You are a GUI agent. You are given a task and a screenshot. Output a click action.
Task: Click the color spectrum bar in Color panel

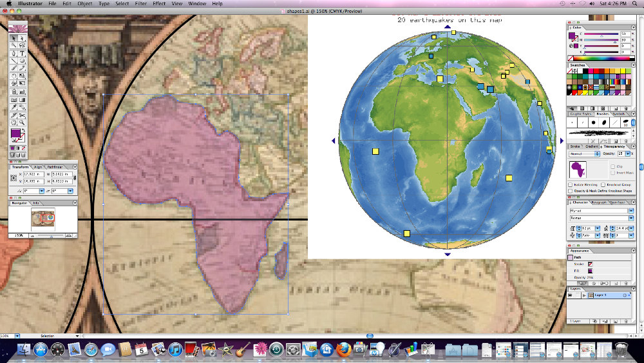[601, 59]
